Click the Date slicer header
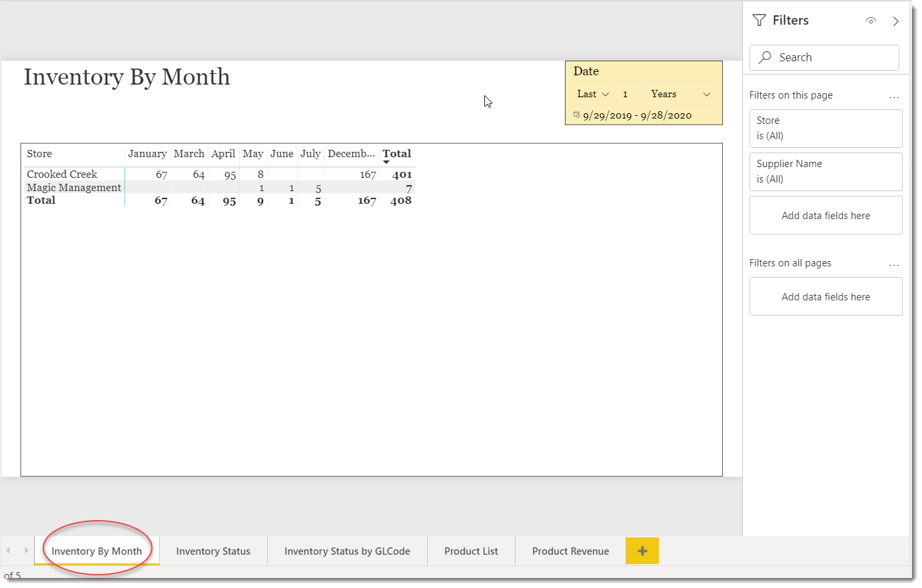Screen dimensions: 922x588 pyautogui.click(x=586, y=71)
